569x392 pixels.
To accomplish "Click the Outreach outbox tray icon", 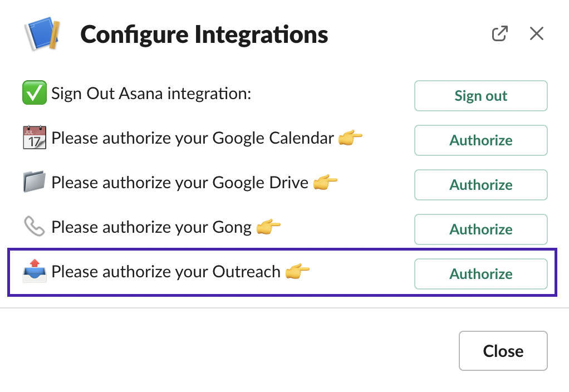I will click(x=35, y=271).
